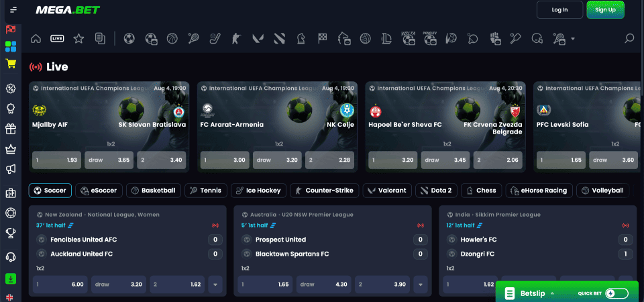
Task: Select draw 3.45 for Hapoel Be'er Sheva match
Action: click(445, 160)
